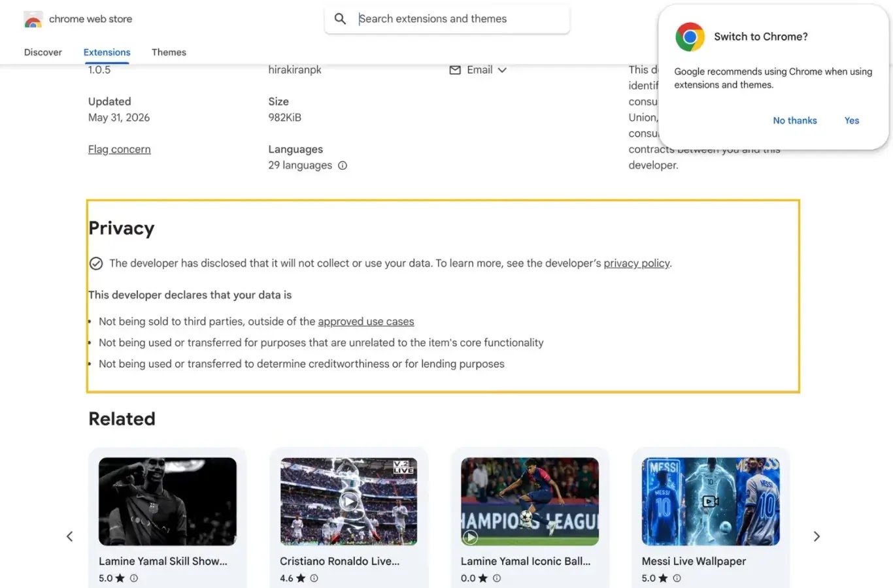Click the chrome web store title text

coord(90,19)
